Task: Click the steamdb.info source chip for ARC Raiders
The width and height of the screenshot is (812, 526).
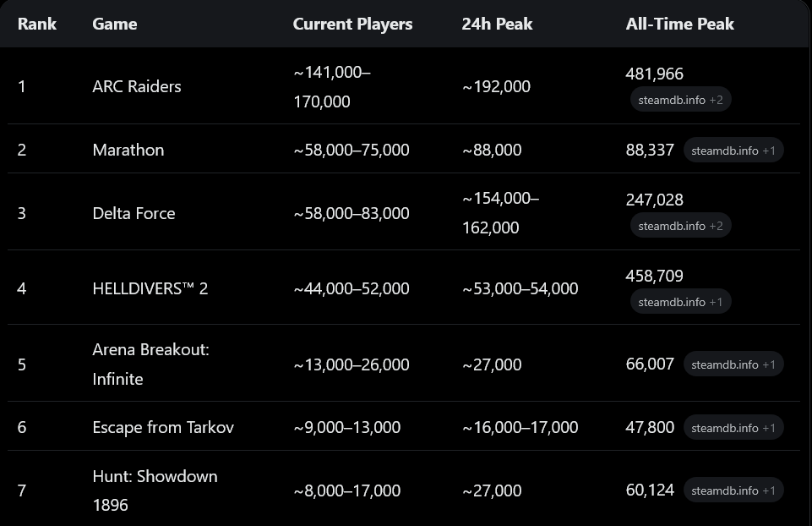Action: [x=680, y=100]
